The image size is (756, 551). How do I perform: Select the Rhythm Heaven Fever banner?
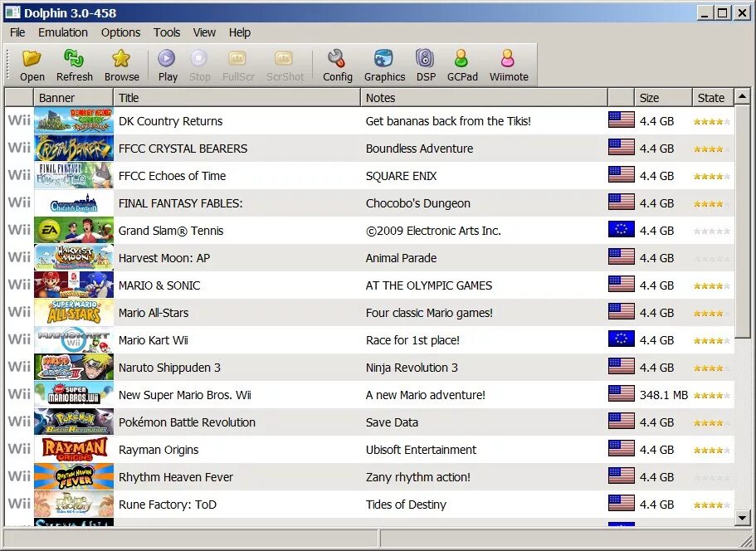pos(74,477)
